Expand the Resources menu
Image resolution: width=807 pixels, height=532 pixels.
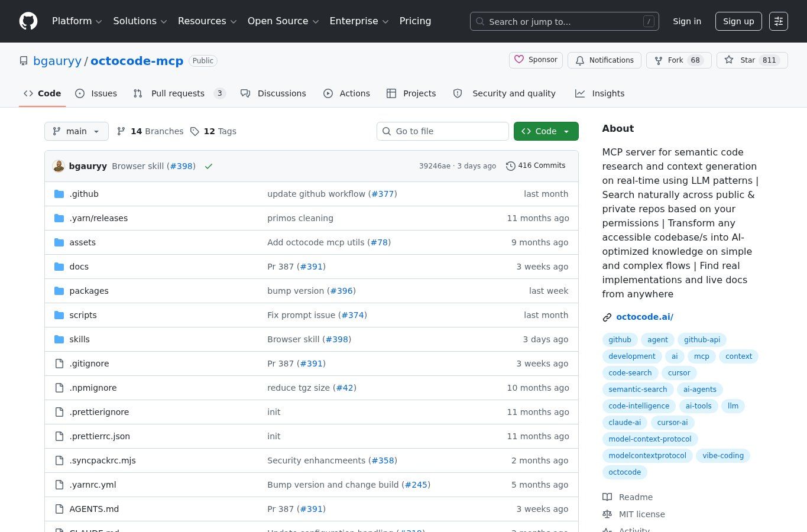[207, 21]
